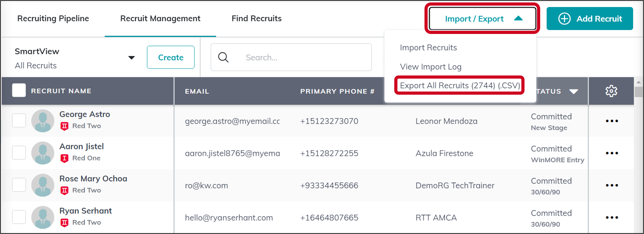Expand the SmartView All Recruits selector
Viewport: 644px width, 234px height.
pyautogui.click(x=132, y=58)
